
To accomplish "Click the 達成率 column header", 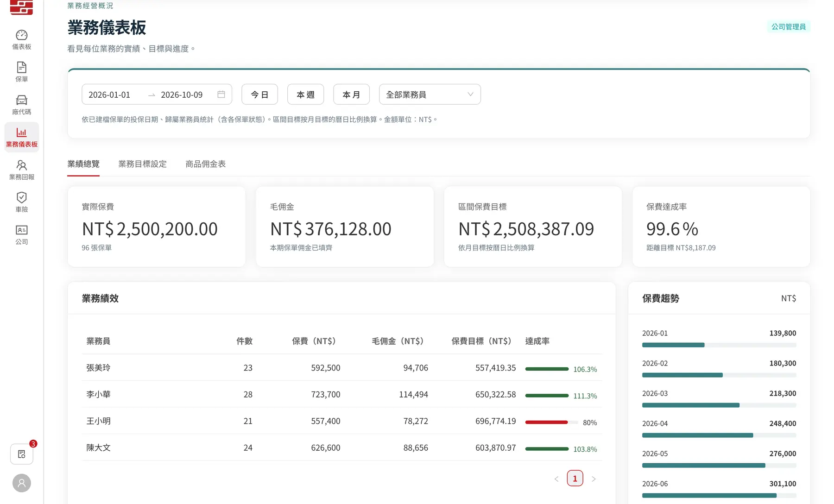I will [x=537, y=341].
